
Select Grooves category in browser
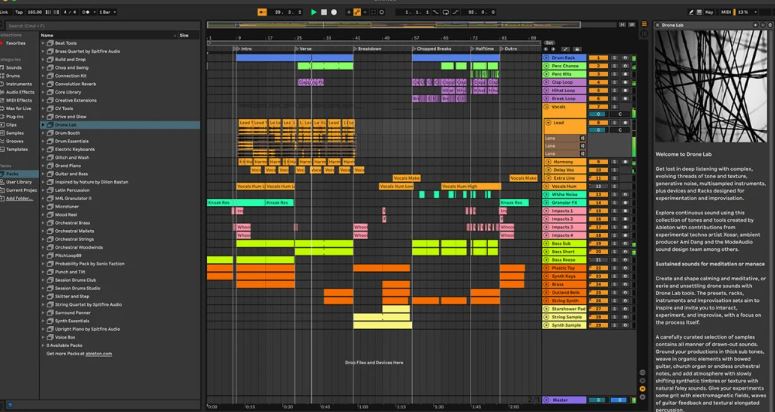[x=14, y=141]
